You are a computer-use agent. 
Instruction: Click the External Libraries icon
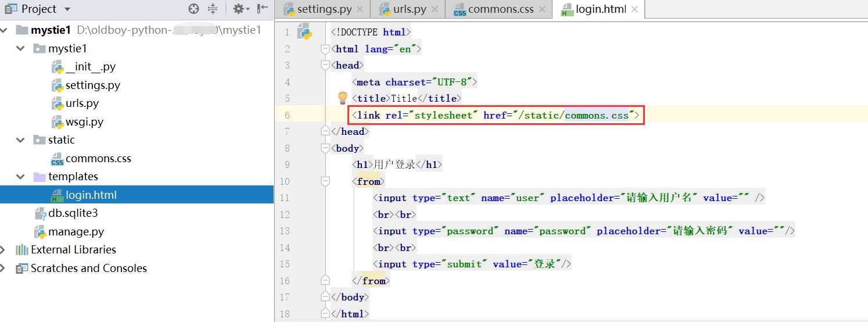point(22,250)
